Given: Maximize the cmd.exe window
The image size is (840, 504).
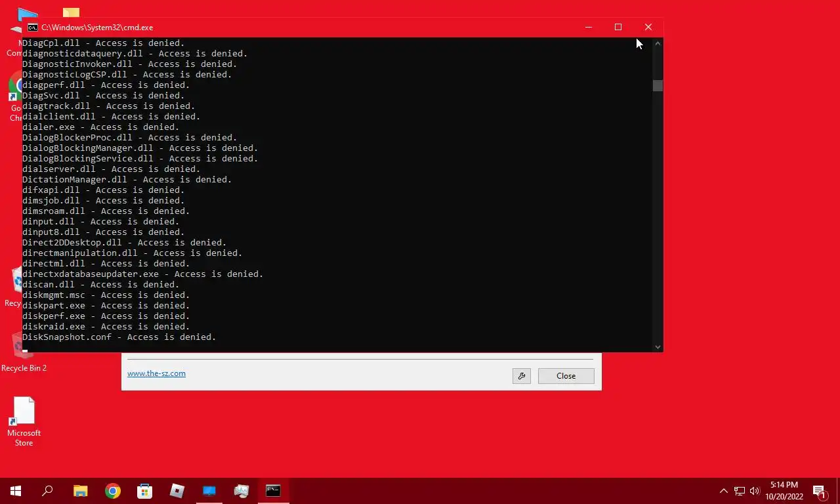Looking at the screenshot, I should pos(618,27).
